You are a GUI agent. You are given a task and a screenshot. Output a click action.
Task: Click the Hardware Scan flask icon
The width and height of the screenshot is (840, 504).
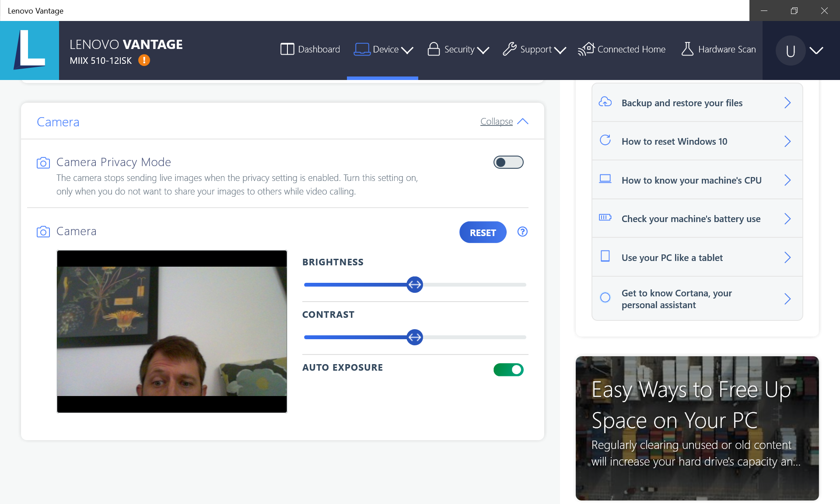pos(687,49)
